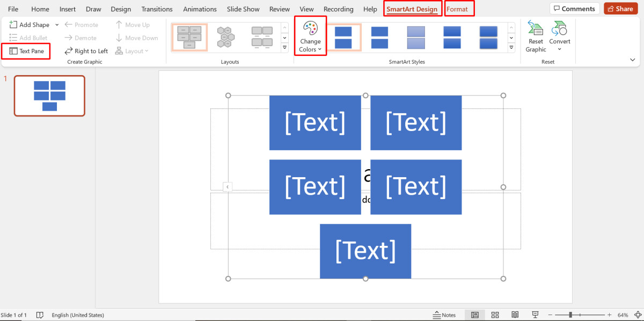This screenshot has height=321, width=644.
Task: Expand the SmartArt Styles gallery more arrow
Action: (x=512, y=48)
